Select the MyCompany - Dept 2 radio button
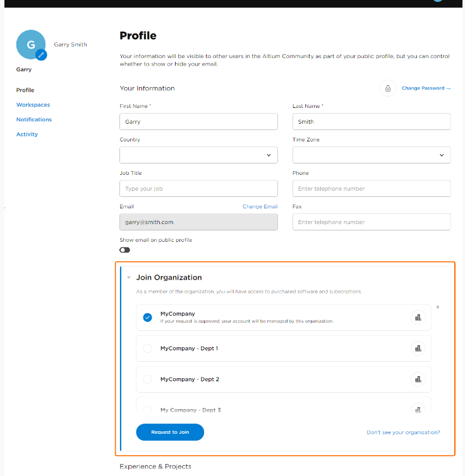Screen dimensions: 465x476 coord(147,379)
